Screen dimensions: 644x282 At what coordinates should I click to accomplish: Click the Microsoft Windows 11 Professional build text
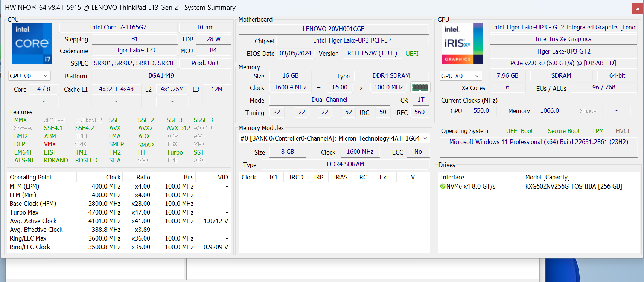click(x=539, y=142)
